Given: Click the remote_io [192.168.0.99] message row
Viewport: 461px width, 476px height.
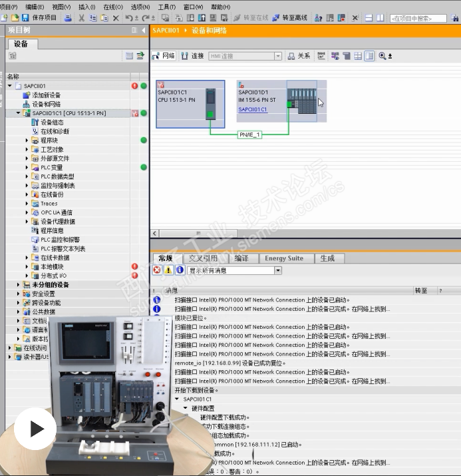Looking at the screenshot, I should [230, 363].
